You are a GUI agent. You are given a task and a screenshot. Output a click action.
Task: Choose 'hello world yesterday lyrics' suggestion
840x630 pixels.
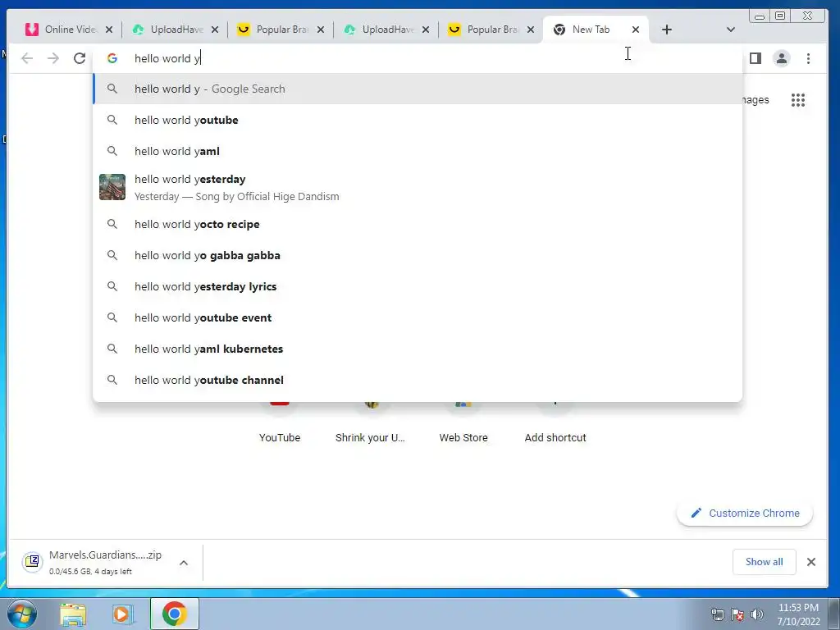point(418,286)
